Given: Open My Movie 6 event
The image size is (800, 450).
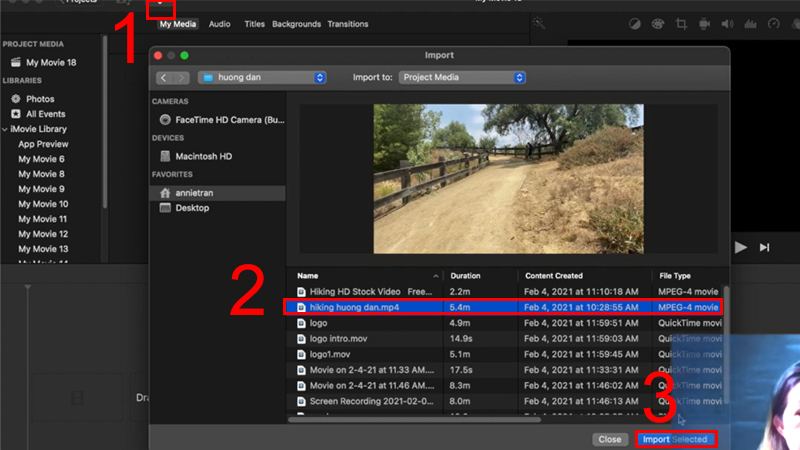Looking at the screenshot, I should pyautogui.click(x=41, y=159).
